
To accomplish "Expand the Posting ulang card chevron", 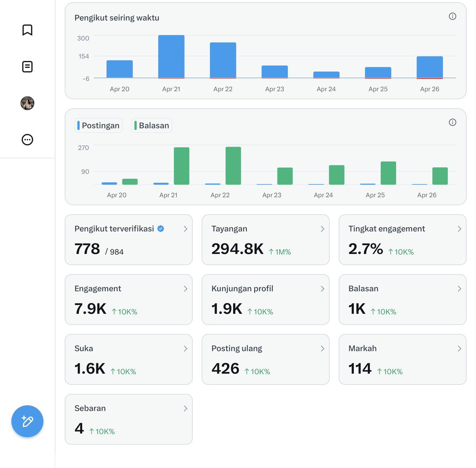I will (x=322, y=348).
